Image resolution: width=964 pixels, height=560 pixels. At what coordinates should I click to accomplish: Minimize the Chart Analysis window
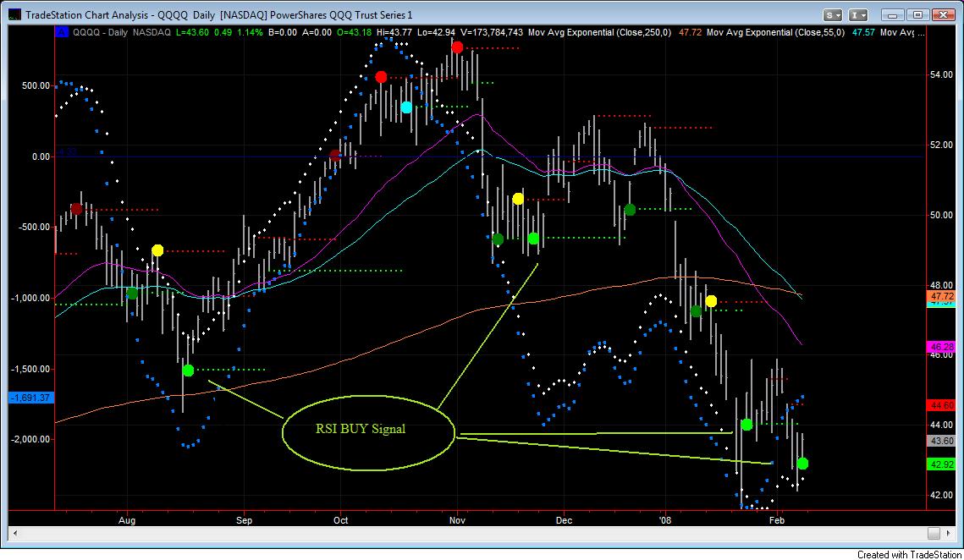[893, 14]
